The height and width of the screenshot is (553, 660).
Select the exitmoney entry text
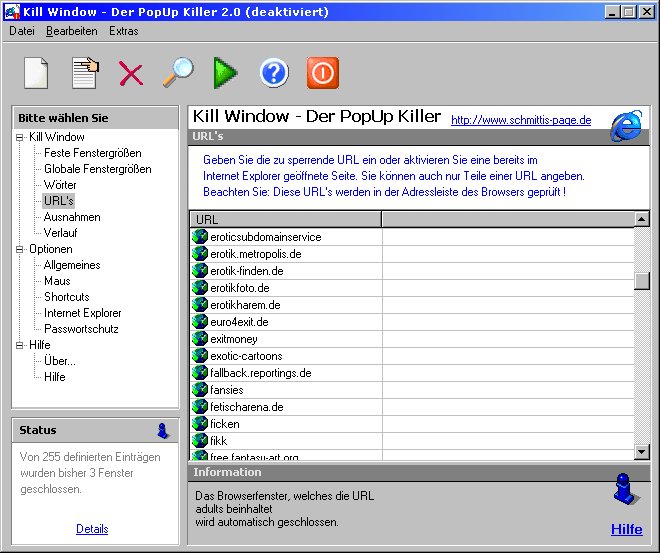point(234,339)
